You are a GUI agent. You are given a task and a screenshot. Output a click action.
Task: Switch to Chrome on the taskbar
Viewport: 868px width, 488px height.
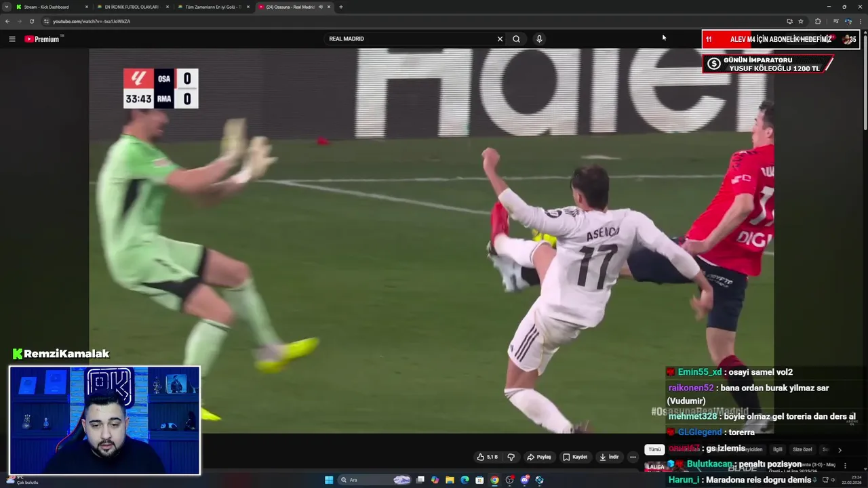pos(494,480)
